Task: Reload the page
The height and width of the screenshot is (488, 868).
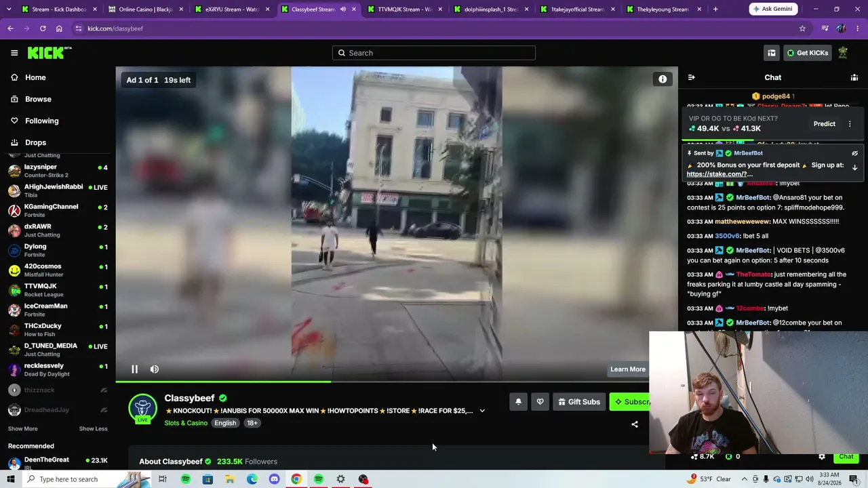Action: [x=43, y=28]
